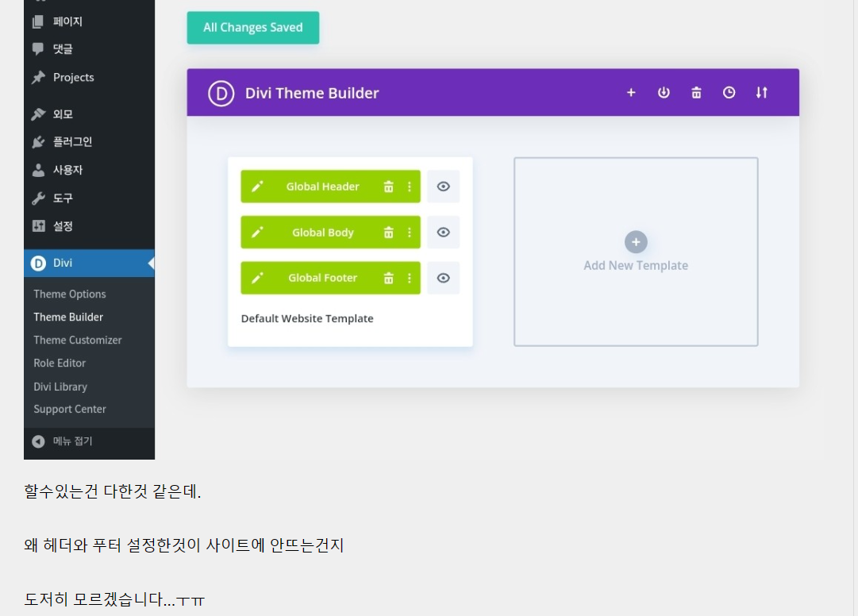Toggle visibility of Global Header

click(x=443, y=186)
